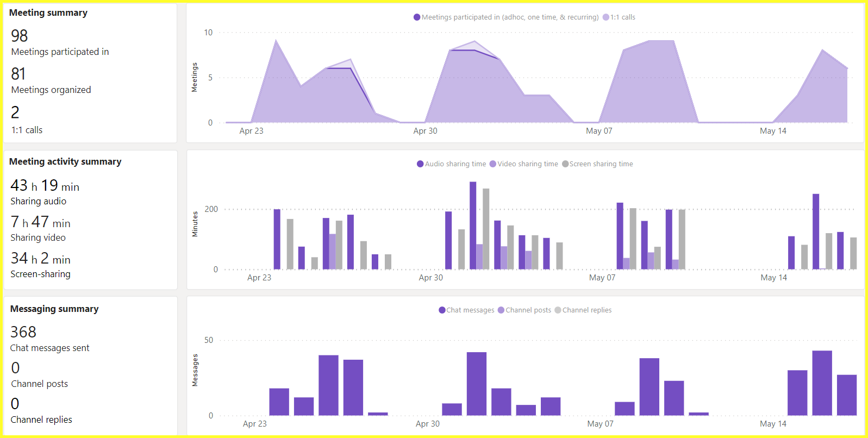The width and height of the screenshot is (868, 438).
Task: Click the Channel posts legend dot
Action: (501, 310)
